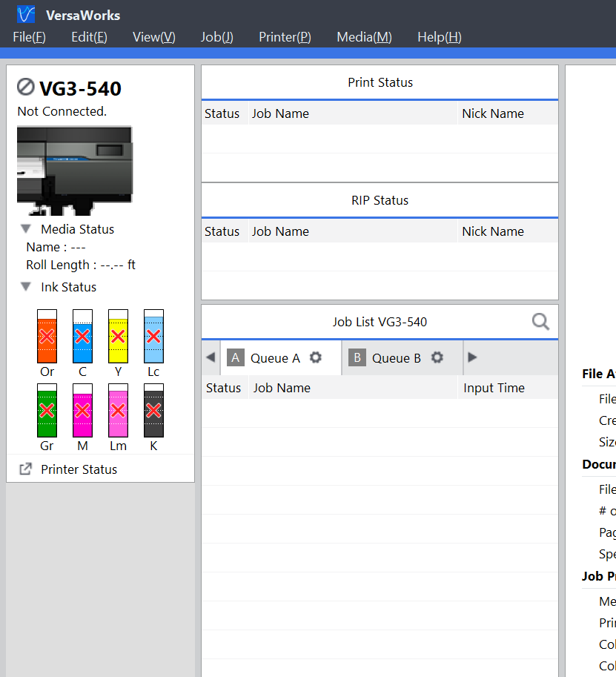Click the Job List VG3-540 title
This screenshot has height=677, width=616.
click(x=380, y=322)
